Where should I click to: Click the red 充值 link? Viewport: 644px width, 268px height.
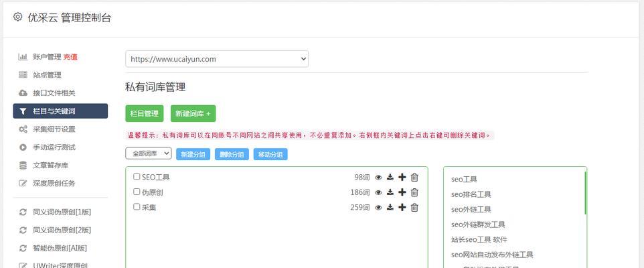tap(70, 57)
